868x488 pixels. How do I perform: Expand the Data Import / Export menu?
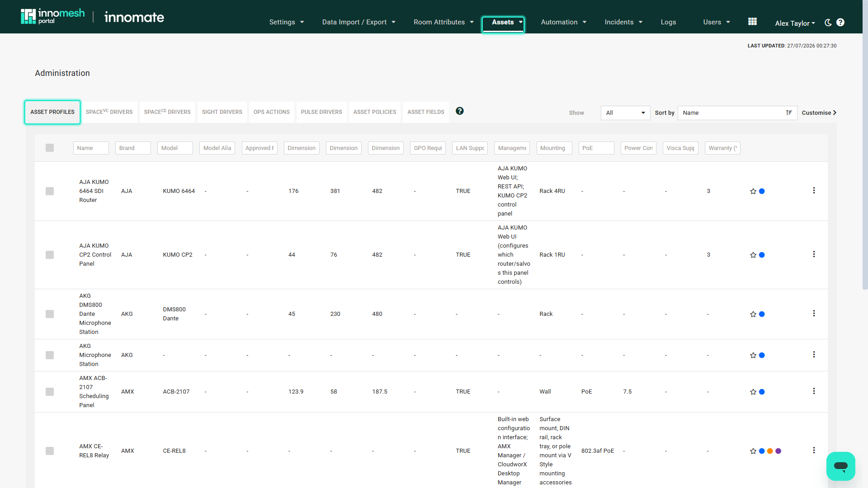click(x=359, y=22)
